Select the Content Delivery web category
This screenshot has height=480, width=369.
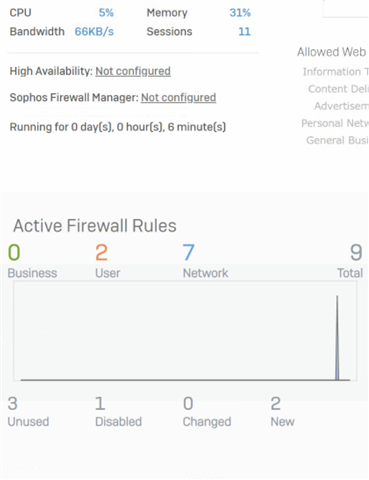pyautogui.click(x=338, y=89)
